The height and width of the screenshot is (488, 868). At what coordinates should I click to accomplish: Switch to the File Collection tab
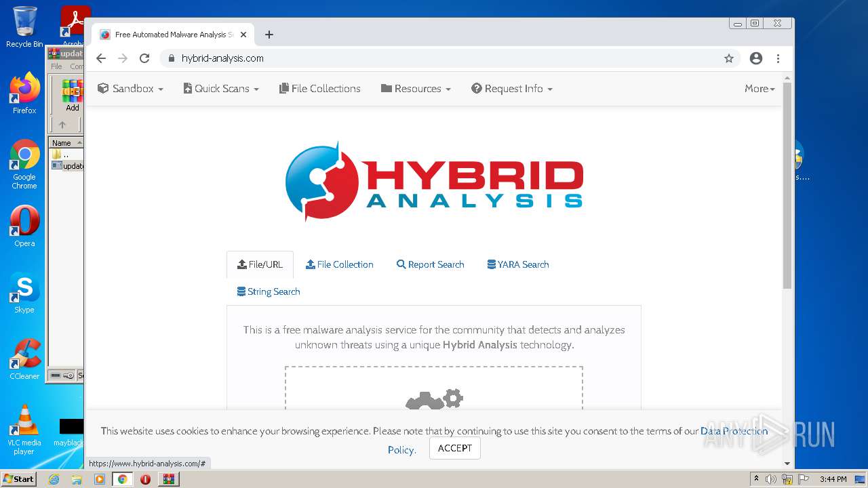[339, 264]
